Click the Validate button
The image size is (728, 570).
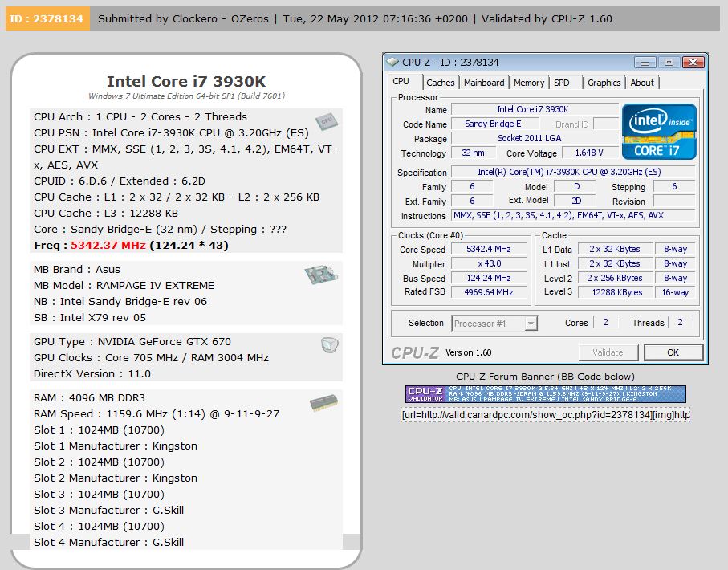608,352
